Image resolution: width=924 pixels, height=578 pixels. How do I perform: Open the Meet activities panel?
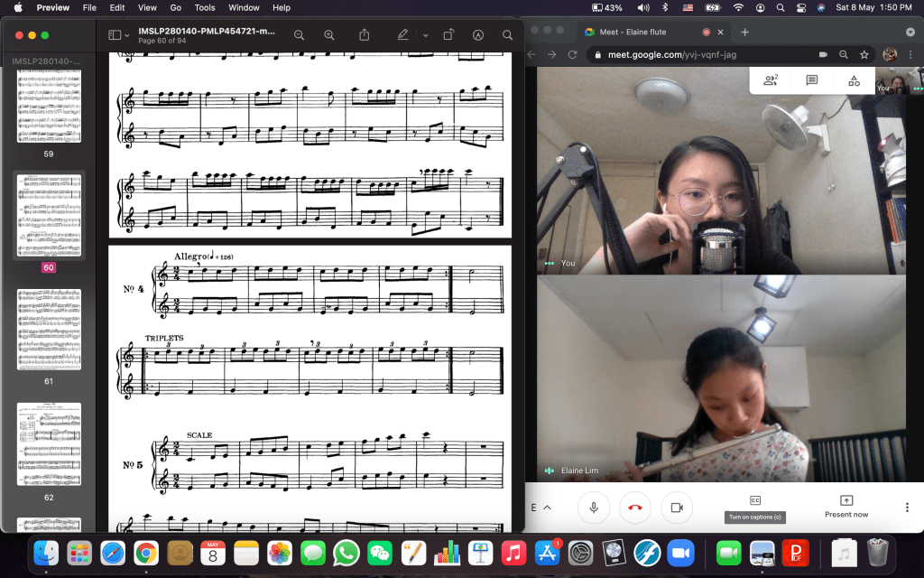(854, 80)
